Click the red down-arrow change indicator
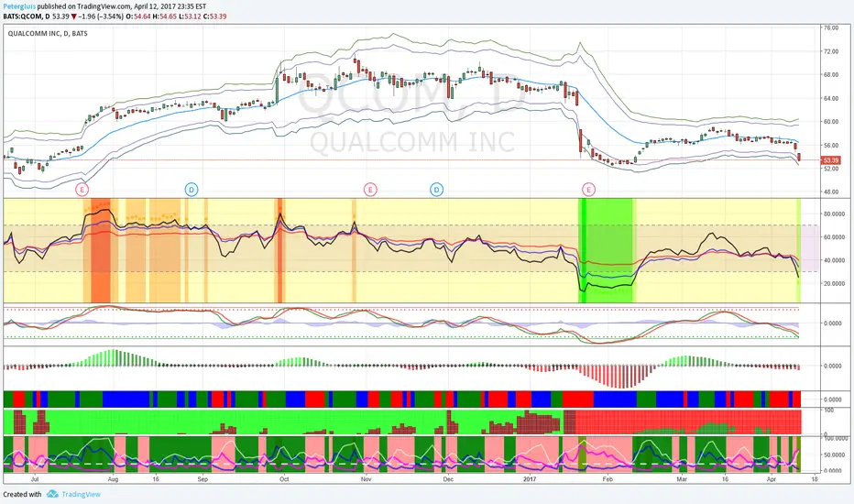This screenshot has height=504, width=854. (x=73, y=16)
